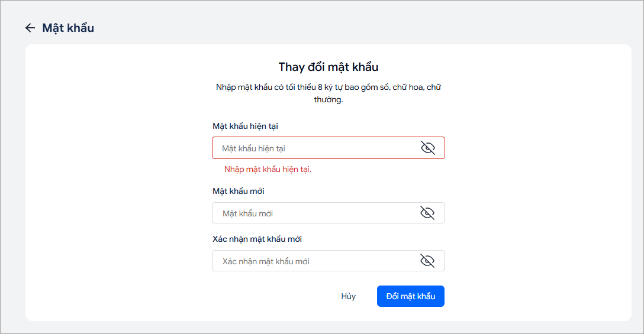This screenshot has height=334, width=644.
Task: Click the Mật khẩu hiện tại field label
Action: tap(245, 126)
